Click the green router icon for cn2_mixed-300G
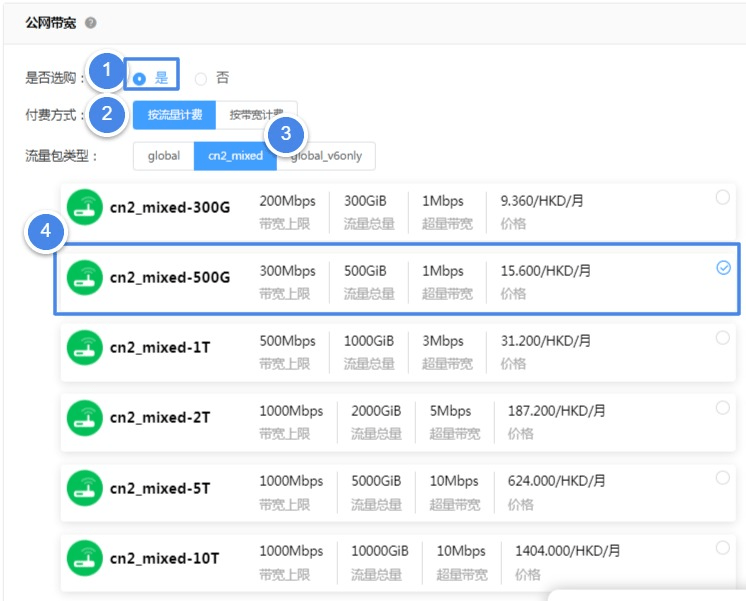 coord(85,208)
